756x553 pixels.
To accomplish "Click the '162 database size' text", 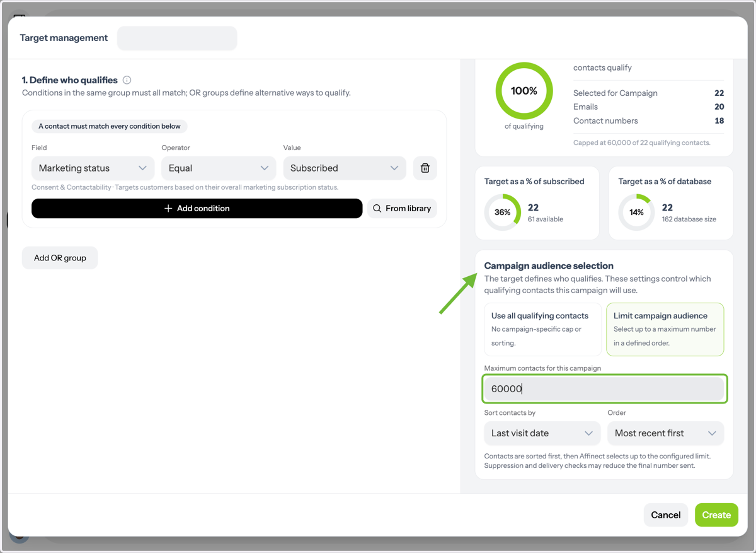I will click(689, 219).
